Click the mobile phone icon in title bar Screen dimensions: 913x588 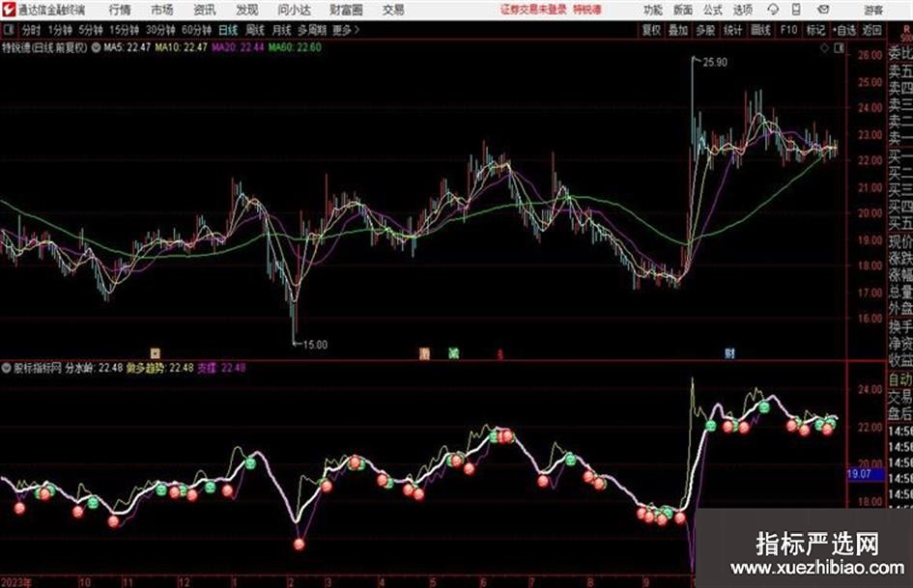(x=796, y=10)
